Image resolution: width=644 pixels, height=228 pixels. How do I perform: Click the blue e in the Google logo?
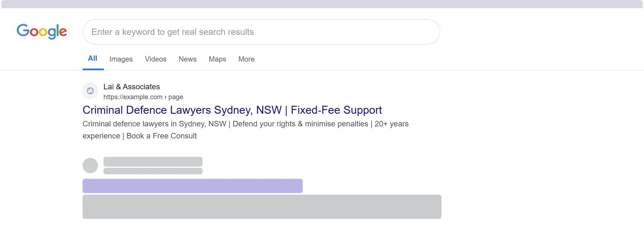pyautogui.click(x=63, y=32)
